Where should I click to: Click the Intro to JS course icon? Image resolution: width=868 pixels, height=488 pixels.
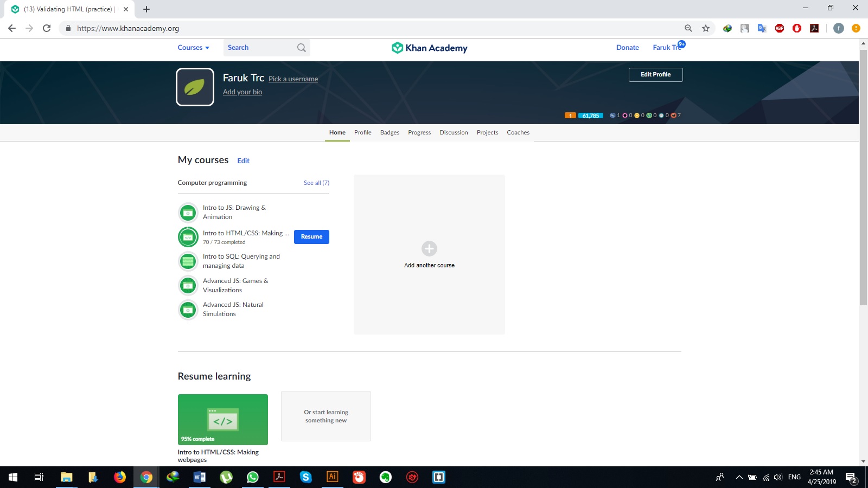[x=188, y=213]
